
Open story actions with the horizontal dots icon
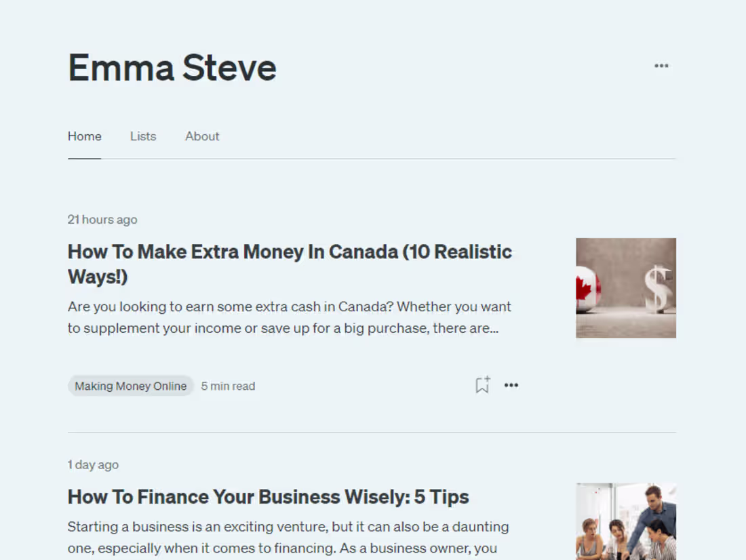click(x=511, y=385)
